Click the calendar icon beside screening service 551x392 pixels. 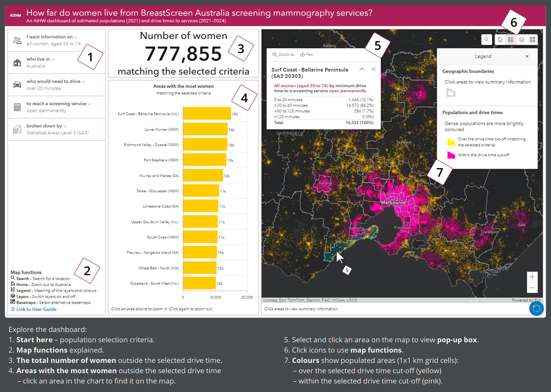[x=17, y=107]
